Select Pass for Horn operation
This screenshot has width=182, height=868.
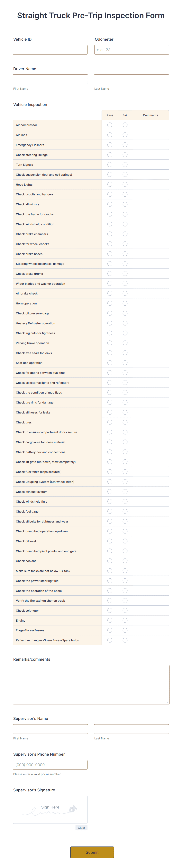pos(110,303)
